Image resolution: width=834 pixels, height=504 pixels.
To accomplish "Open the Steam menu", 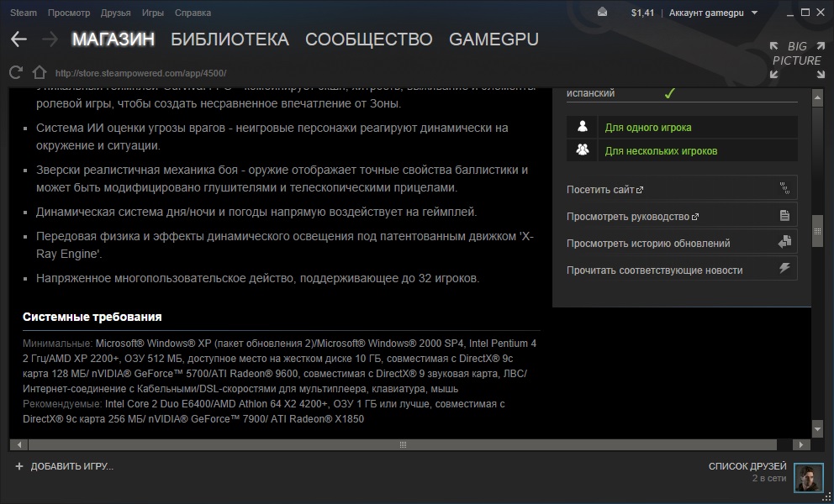I will [x=24, y=13].
